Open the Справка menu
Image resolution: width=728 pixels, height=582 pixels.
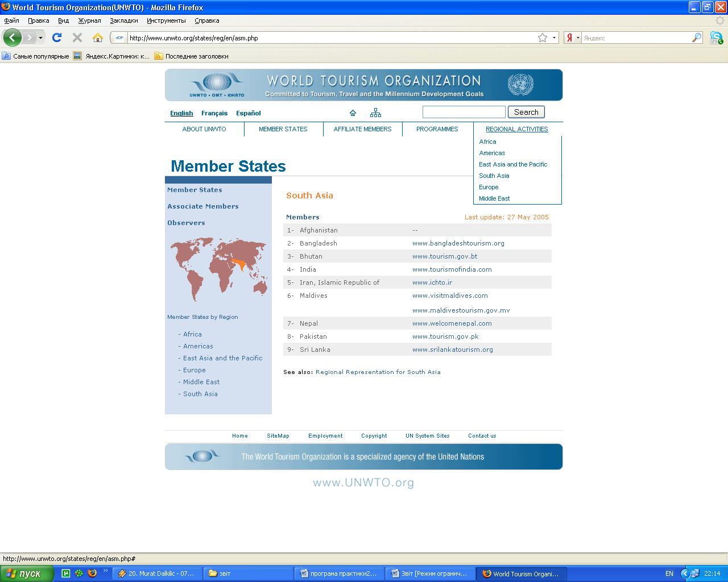[x=206, y=20]
